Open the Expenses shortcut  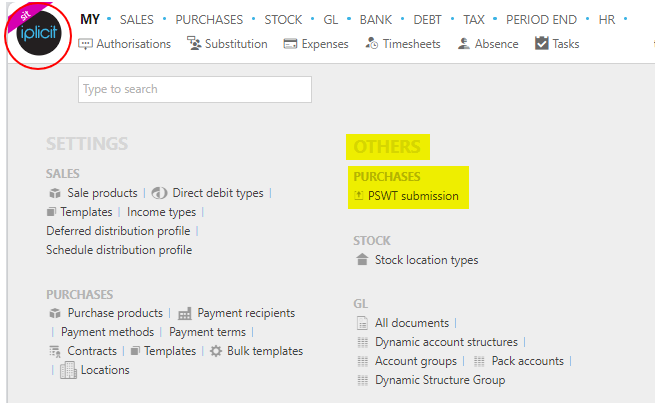coord(316,44)
